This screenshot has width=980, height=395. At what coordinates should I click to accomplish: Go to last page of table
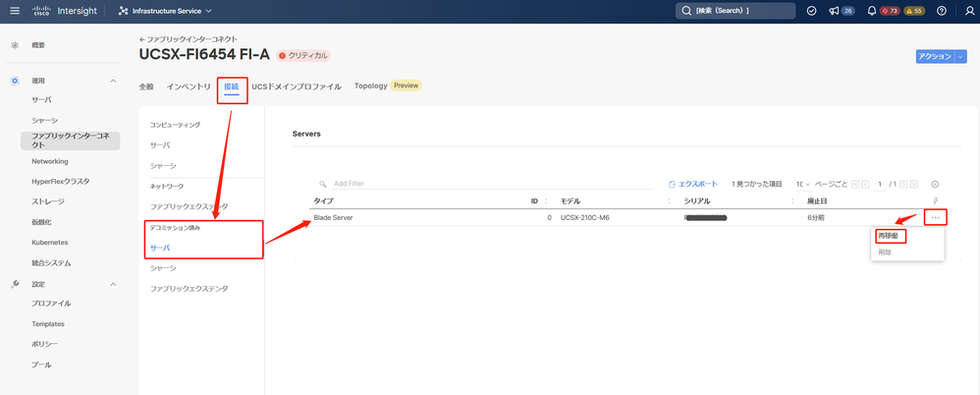click(x=914, y=185)
